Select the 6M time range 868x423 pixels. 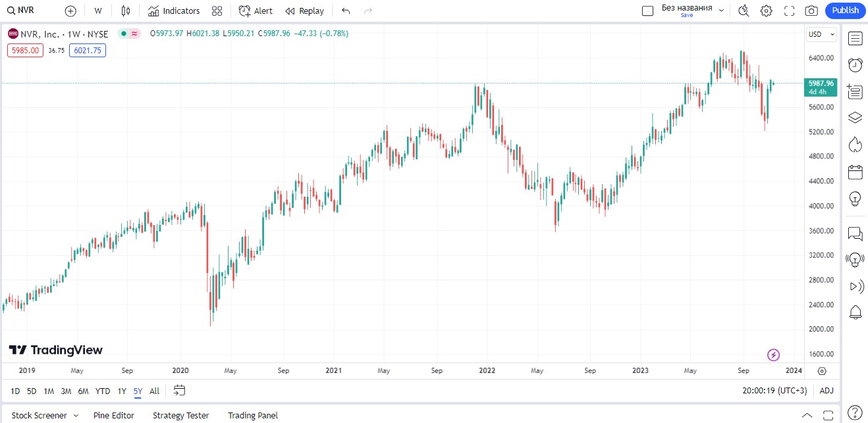click(x=83, y=391)
